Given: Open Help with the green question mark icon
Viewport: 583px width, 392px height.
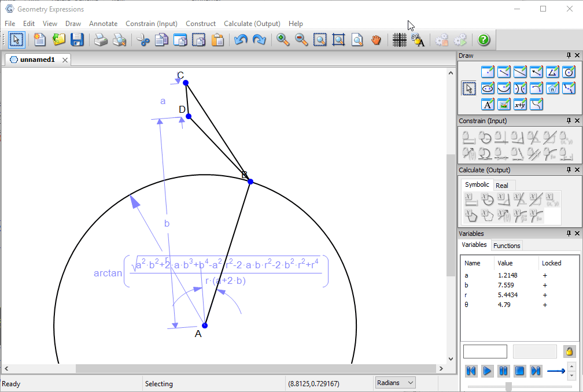Looking at the screenshot, I should (484, 40).
